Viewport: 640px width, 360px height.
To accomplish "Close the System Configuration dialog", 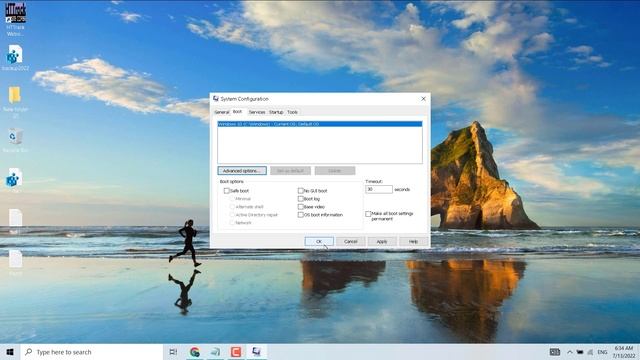I will [x=423, y=99].
